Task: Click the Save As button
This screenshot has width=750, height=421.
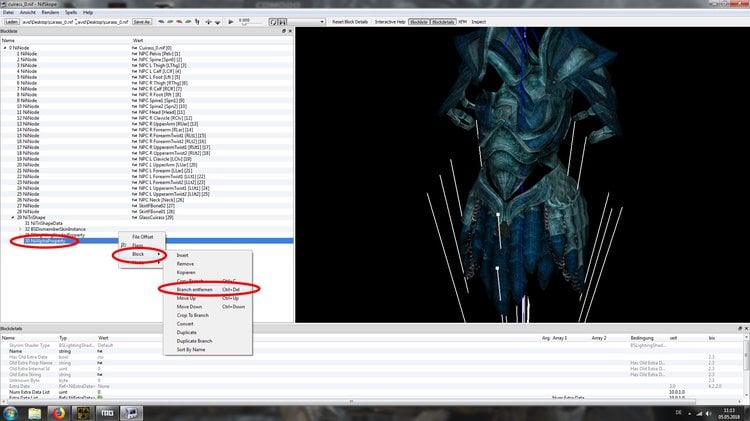Action: (141, 22)
